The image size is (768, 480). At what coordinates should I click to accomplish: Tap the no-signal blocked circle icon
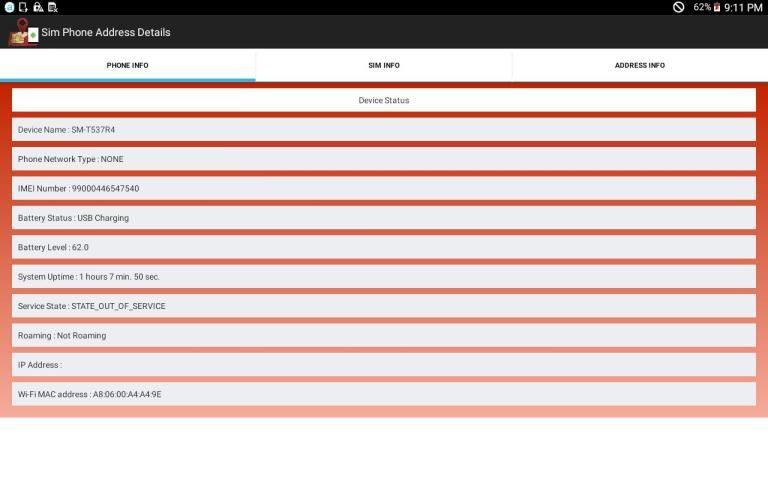click(x=678, y=7)
